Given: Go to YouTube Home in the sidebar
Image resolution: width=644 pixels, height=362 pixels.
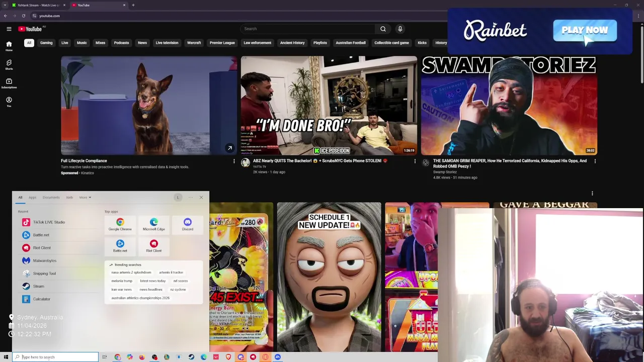Looking at the screenshot, I should click(9, 46).
